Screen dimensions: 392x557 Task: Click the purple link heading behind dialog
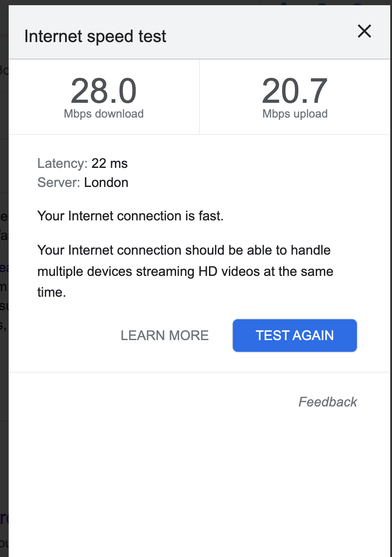click(4, 518)
